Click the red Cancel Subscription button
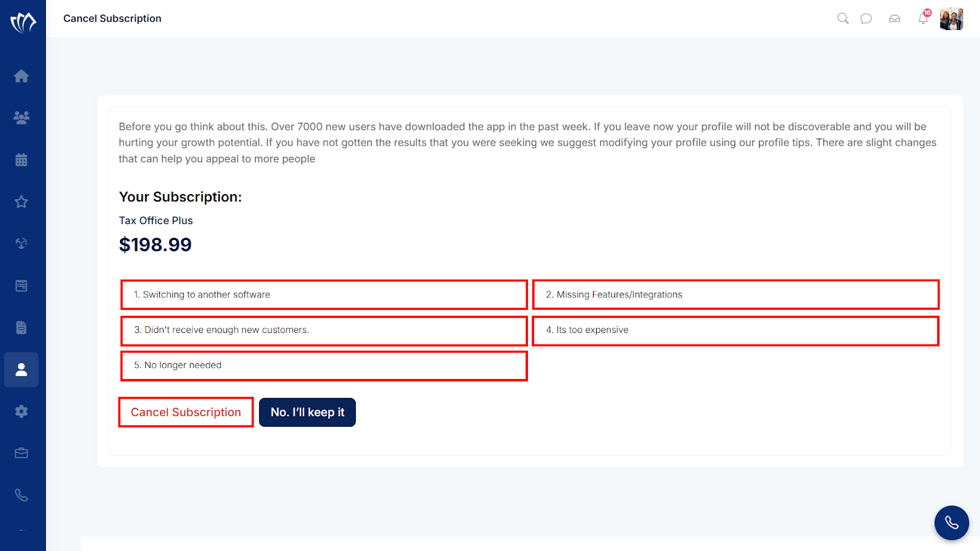This screenshot has height=551, width=980. (x=186, y=412)
